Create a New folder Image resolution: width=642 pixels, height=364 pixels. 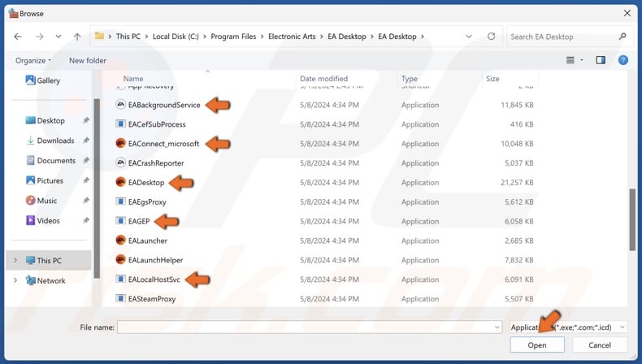88,61
